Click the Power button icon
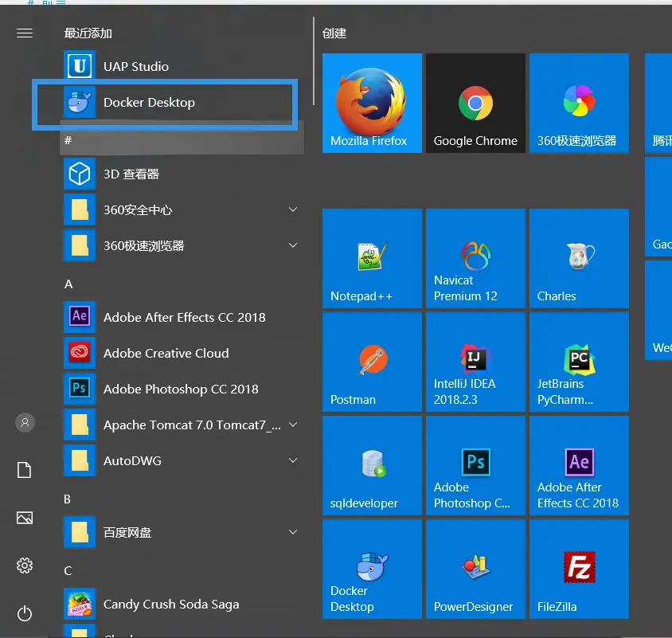 tap(25, 613)
